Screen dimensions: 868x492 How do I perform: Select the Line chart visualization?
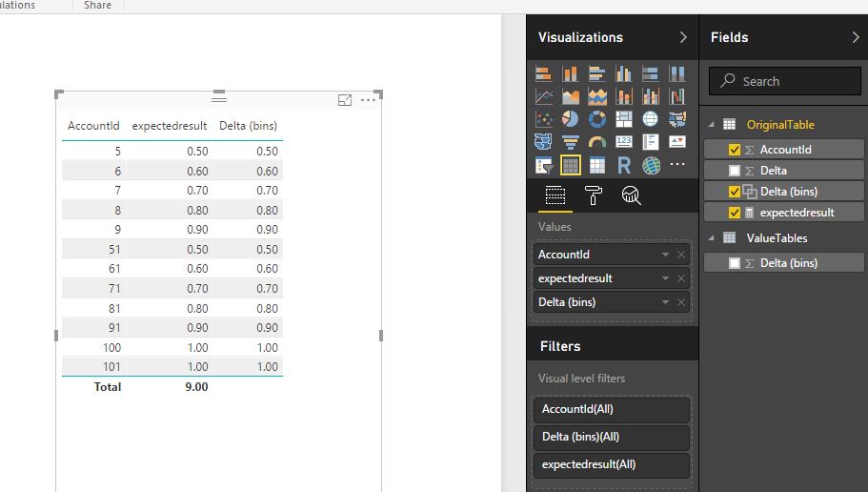pyautogui.click(x=544, y=96)
